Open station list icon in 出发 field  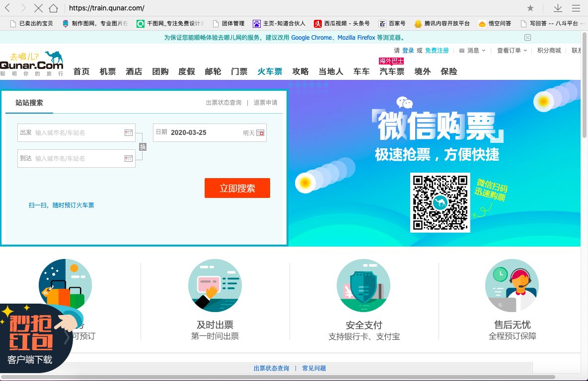click(x=129, y=132)
